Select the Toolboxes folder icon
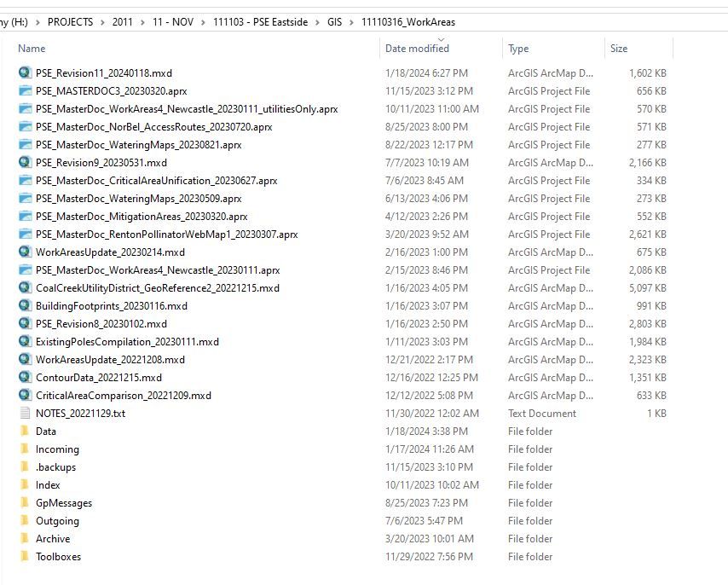The image size is (728, 585). [x=25, y=556]
